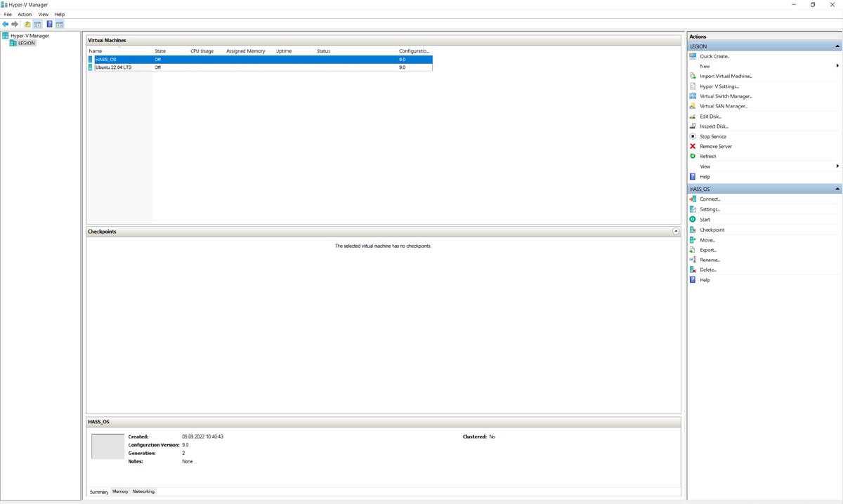Select the LEGION server in the tree
This screenshot has width=843, height=504.
click(x=26, y=43)
